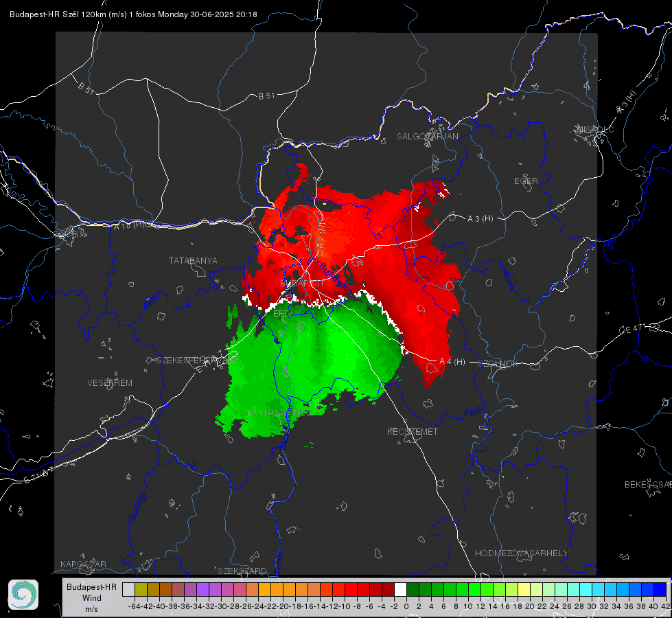Click the SZOLNOK city label

498,363
